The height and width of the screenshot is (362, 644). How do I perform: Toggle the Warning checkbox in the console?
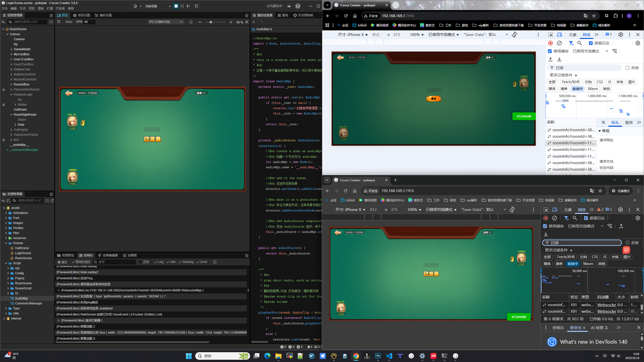pos(180,262)
